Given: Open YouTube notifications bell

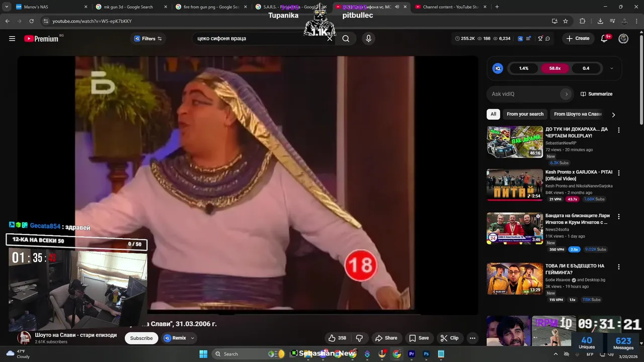Looking at the screenshot, I should [x=605, y=39].
